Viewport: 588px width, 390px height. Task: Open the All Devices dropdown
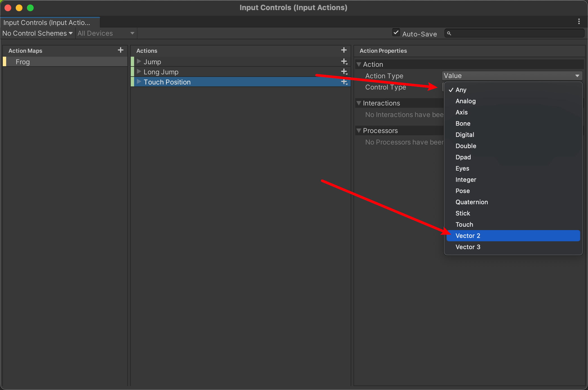click(106, 33)
